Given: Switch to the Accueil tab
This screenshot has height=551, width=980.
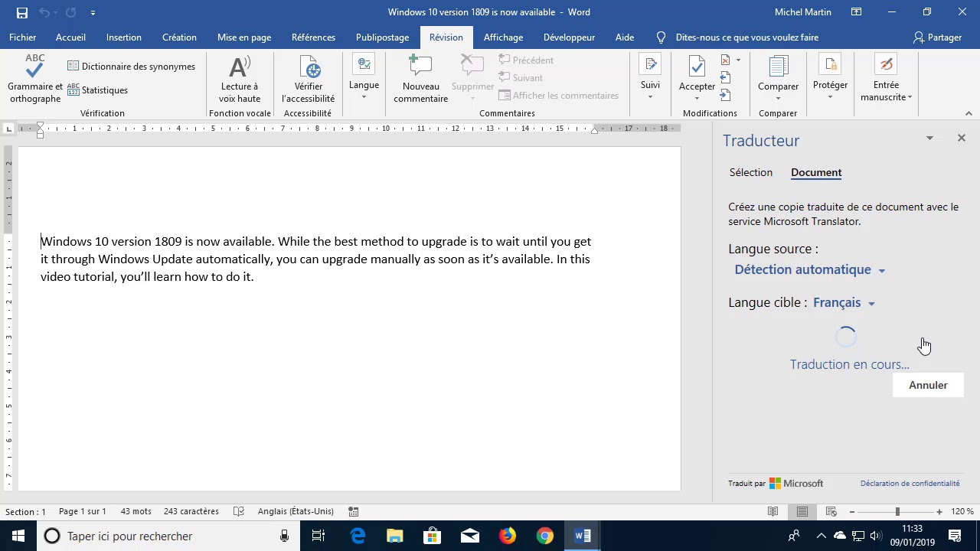Looking at the screenshot, I should coord(70,37).
